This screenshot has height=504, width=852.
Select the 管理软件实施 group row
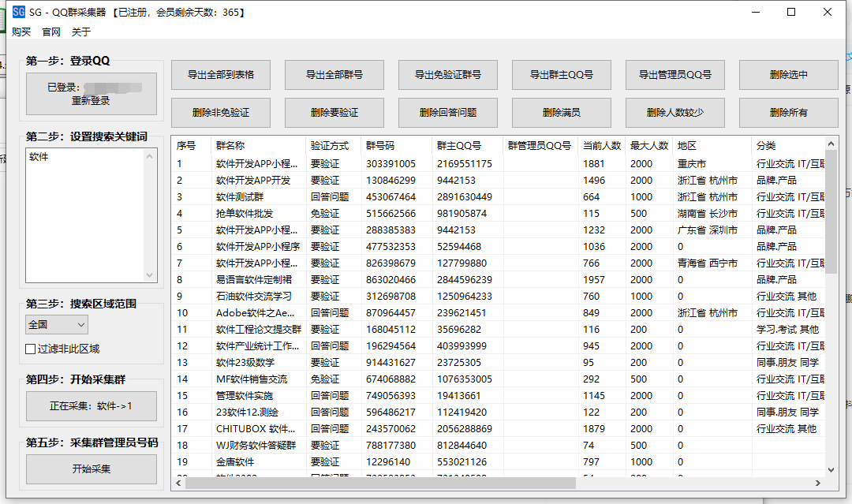coord(499,396)
